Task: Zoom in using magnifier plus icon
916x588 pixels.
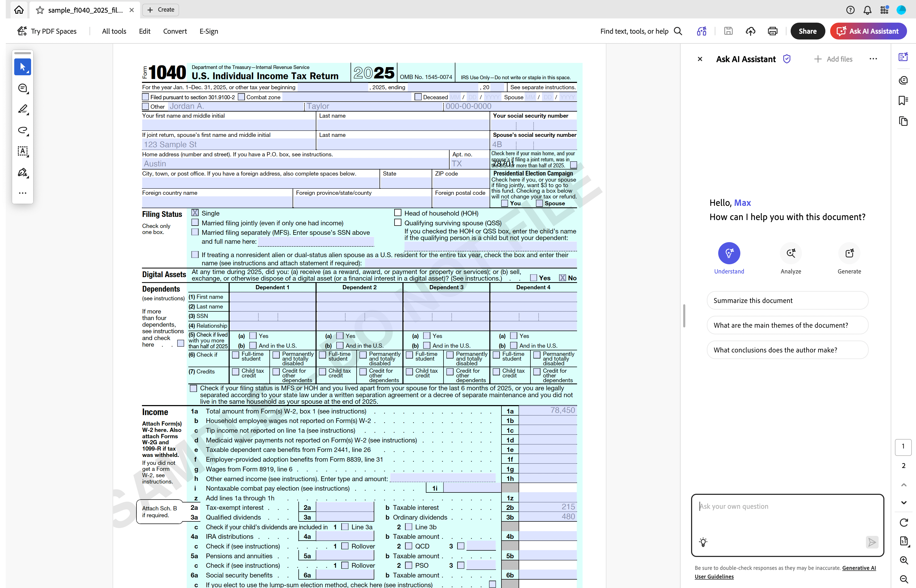Action: [904, 560]
